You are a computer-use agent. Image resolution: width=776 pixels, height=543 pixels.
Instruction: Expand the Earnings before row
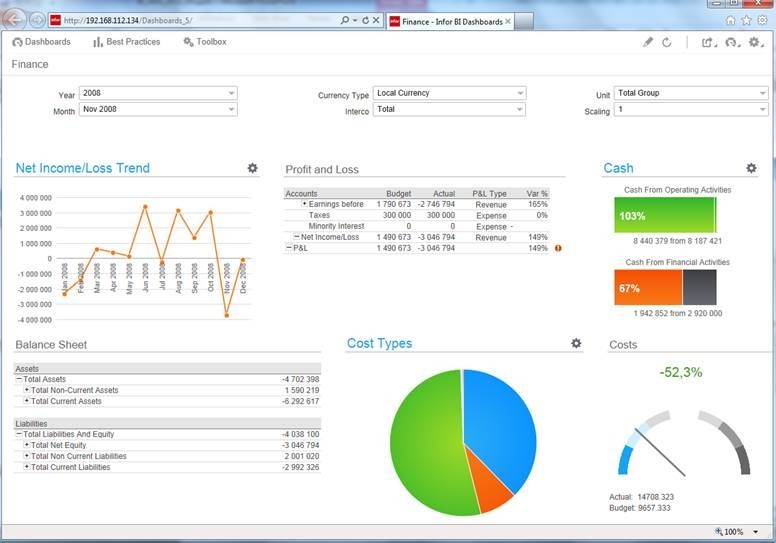(304, 204)
